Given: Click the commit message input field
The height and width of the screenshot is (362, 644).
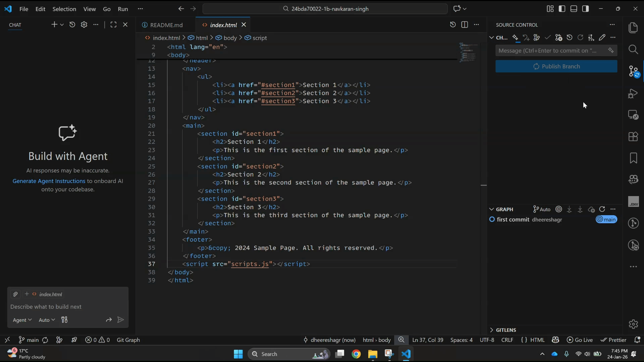Looking at the screenshot, I should click(x=550, y=51).
